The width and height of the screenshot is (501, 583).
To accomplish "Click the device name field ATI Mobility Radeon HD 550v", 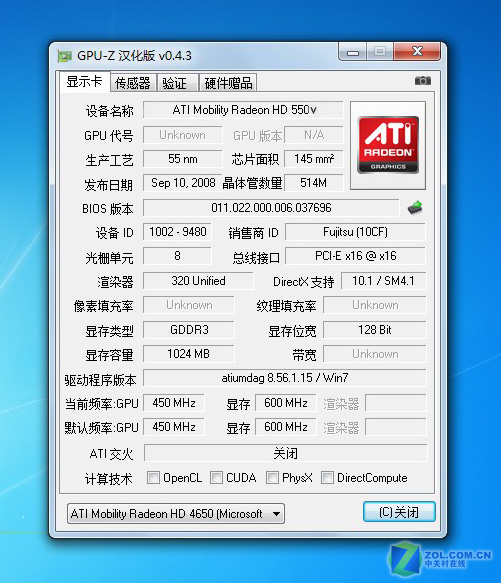I will (x=243, y=110).
